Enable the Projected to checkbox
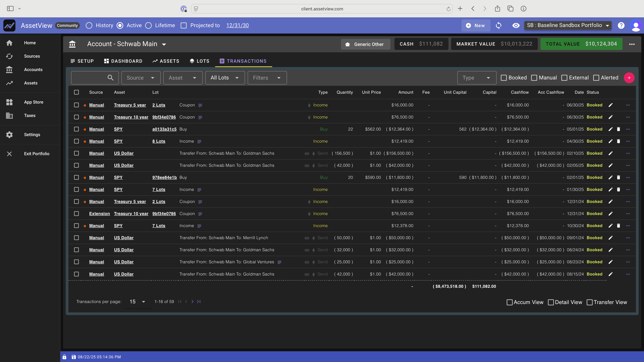Screen dimensions: 644x362 click(184, 25)
